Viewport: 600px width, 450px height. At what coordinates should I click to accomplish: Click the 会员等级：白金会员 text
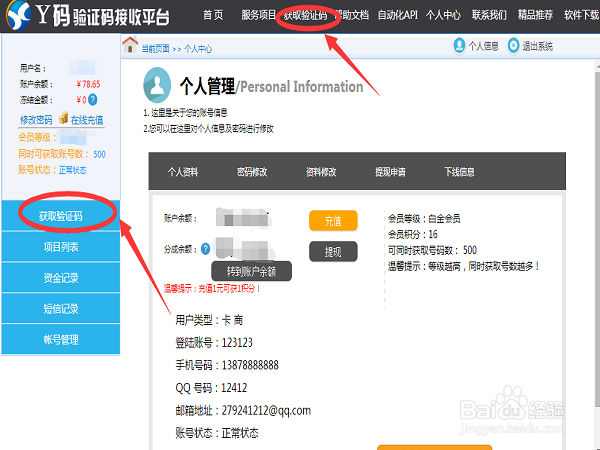tap(424, 218)
